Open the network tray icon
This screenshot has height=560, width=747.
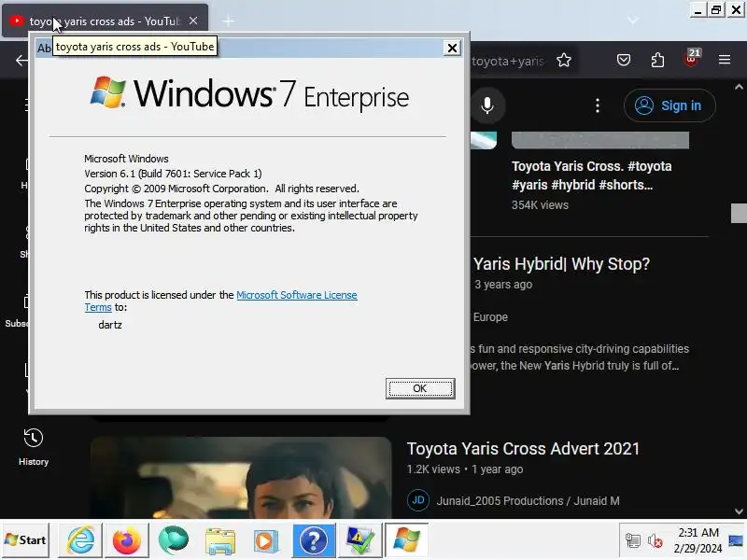click(633, 541)
